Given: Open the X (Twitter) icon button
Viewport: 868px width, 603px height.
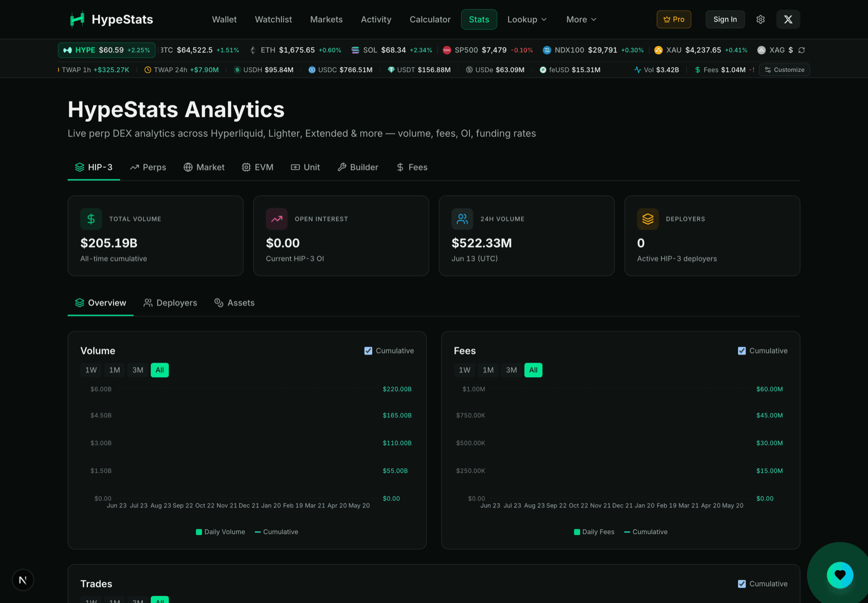Looking at the screenshot, I should 788,20.
